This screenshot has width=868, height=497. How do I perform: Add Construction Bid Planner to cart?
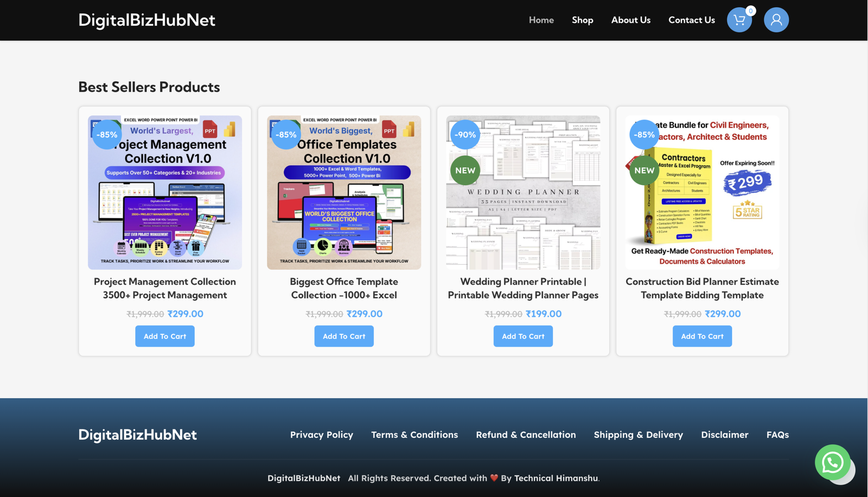click(702, 336)
